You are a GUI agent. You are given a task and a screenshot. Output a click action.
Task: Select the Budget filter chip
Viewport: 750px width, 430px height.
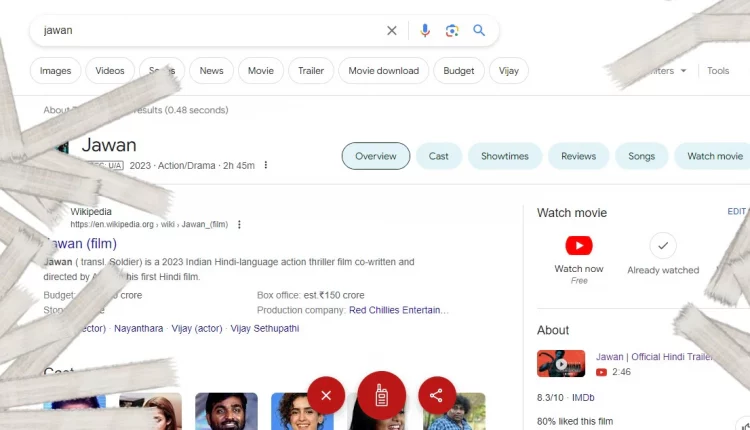(459, 71)
